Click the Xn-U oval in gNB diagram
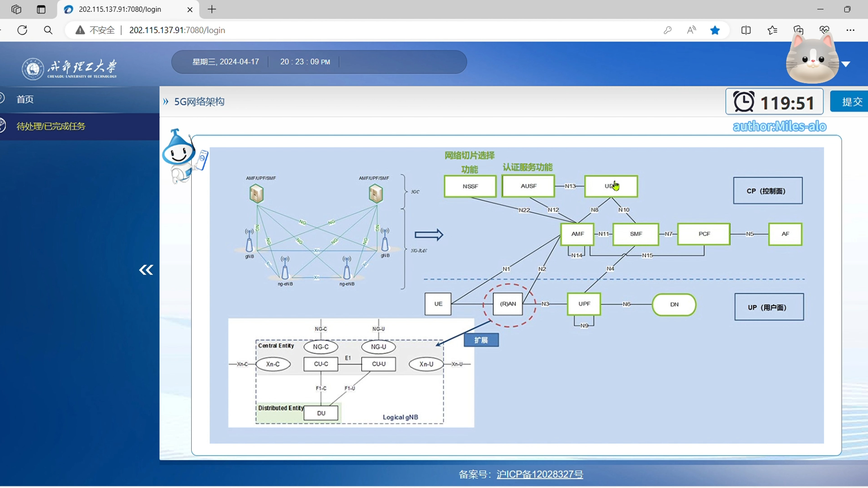 [x=426, y=364]
